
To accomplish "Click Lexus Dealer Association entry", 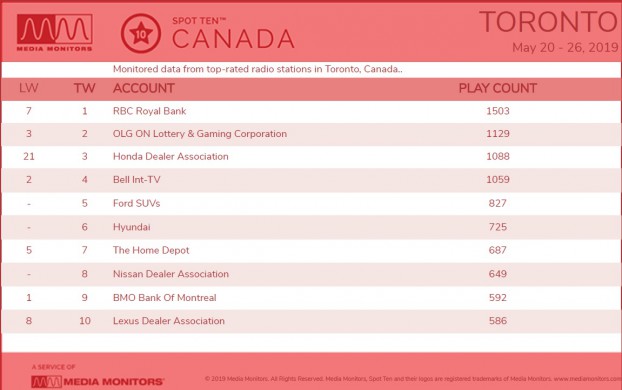I will [169, 321].
